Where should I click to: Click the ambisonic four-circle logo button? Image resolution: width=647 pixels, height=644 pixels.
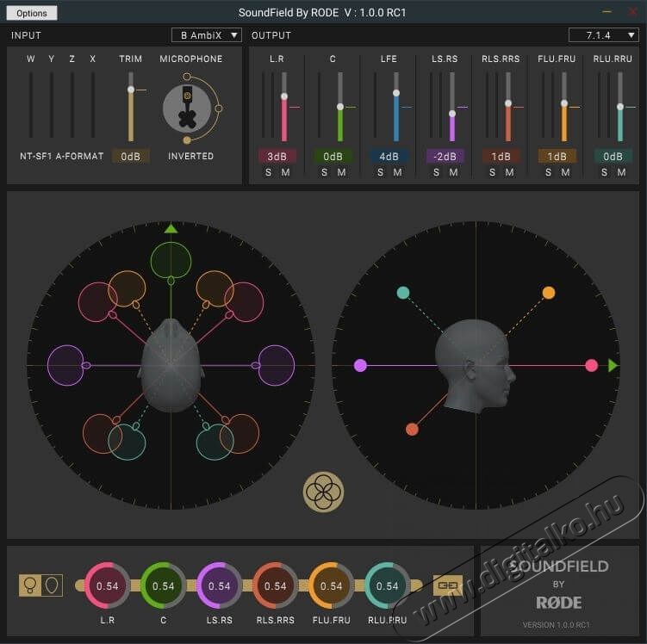[324, 492]
